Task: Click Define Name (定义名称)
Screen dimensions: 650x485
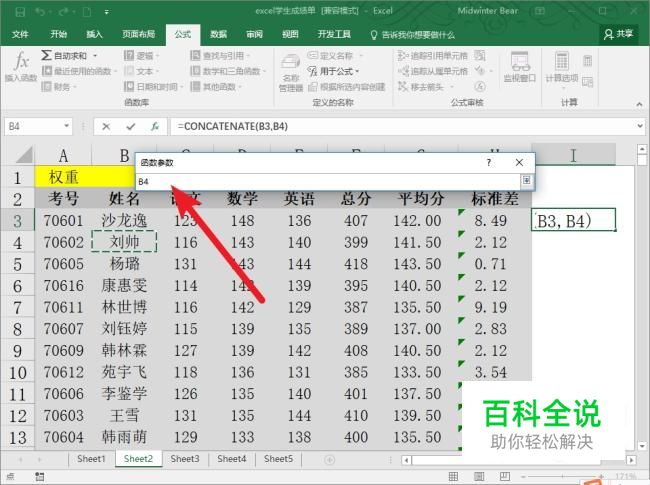Action: pos(335,56)
